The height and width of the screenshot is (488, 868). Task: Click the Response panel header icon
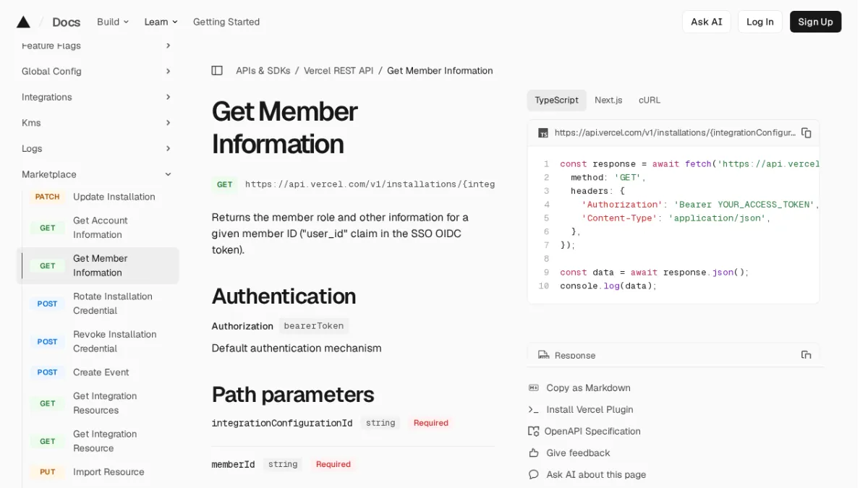click(x=543, y=355)
